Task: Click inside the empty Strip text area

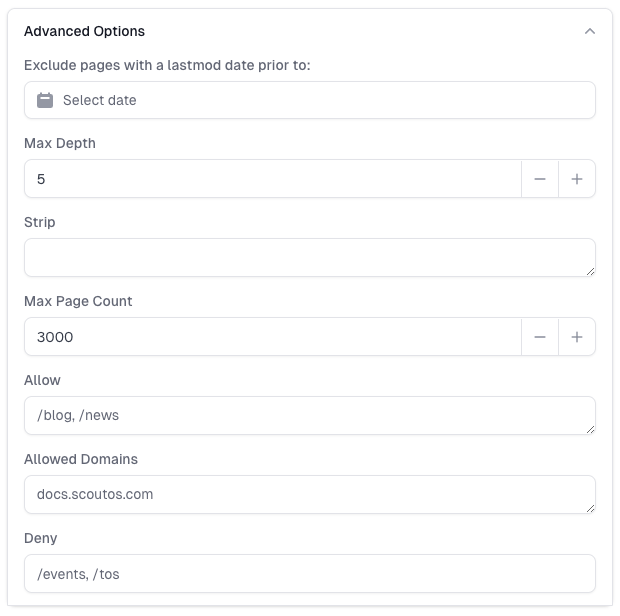Action: (300, 257)
